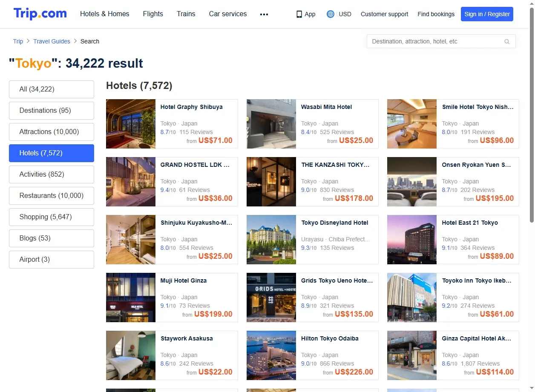Image resolution: width=535 pixels, height=392 pixels.
Task: Click Wasabi Mita Hotel title
Action: click(326, 107)
